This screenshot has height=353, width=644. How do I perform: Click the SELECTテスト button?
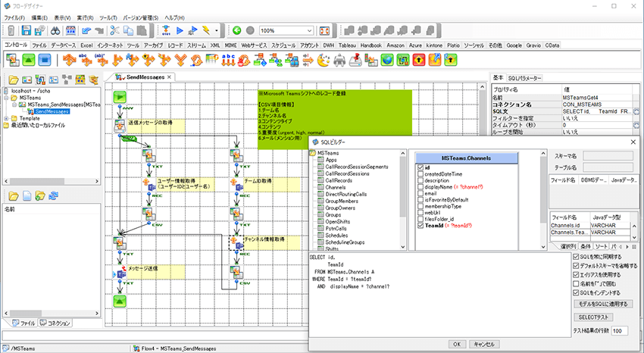coord(593,317)
